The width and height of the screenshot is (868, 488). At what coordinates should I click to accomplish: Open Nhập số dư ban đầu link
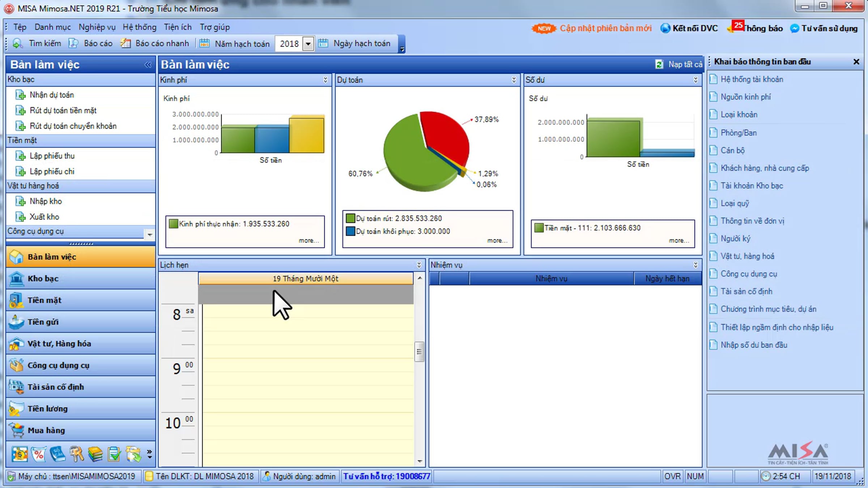point(754,345)
